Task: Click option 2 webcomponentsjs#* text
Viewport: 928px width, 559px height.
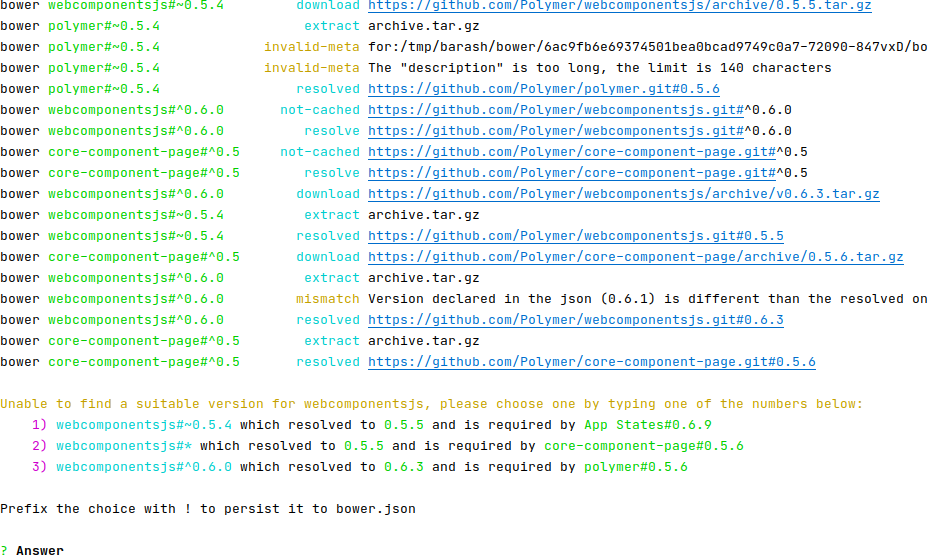Action: pyautogui.click(x=124, y=446)
